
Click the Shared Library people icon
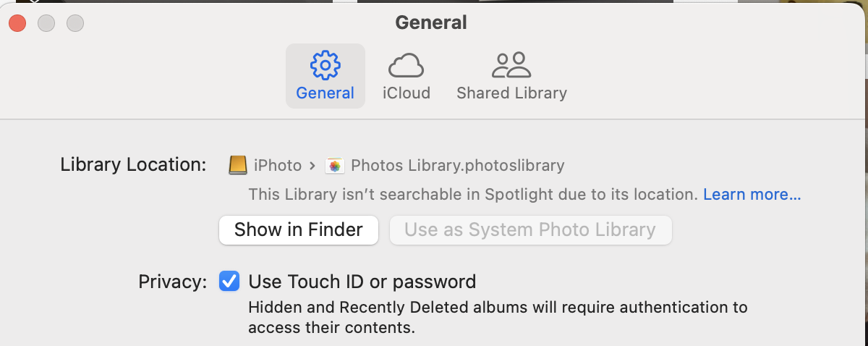coord(511,65)
